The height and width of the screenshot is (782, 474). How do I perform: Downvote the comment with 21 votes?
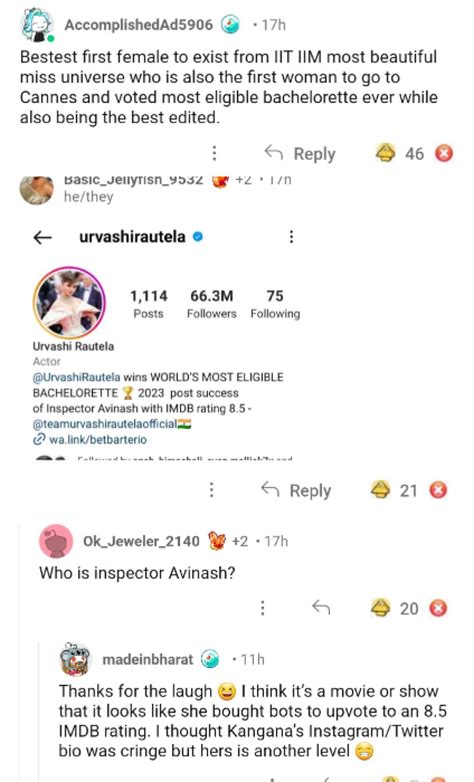pos(438,490)
